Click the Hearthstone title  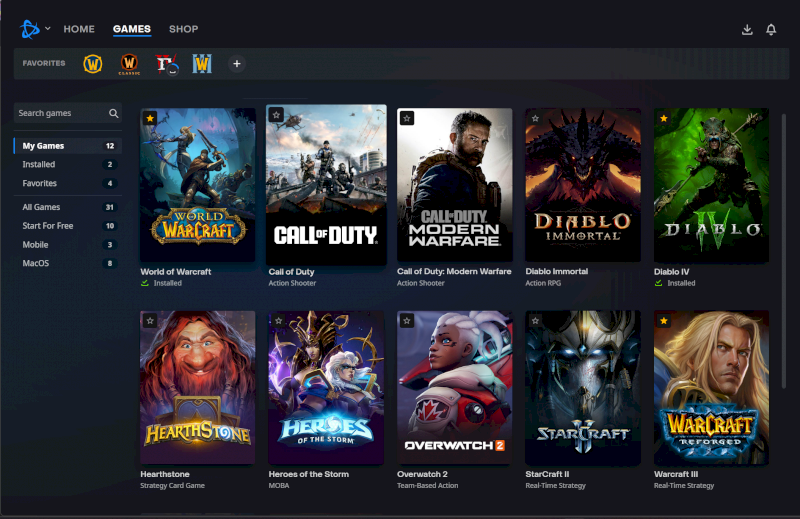(x=165, y=474)
